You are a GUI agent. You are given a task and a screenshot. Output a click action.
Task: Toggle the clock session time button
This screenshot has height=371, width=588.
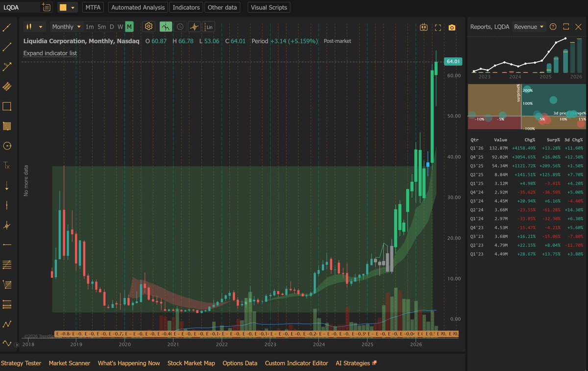pos(180,27)
